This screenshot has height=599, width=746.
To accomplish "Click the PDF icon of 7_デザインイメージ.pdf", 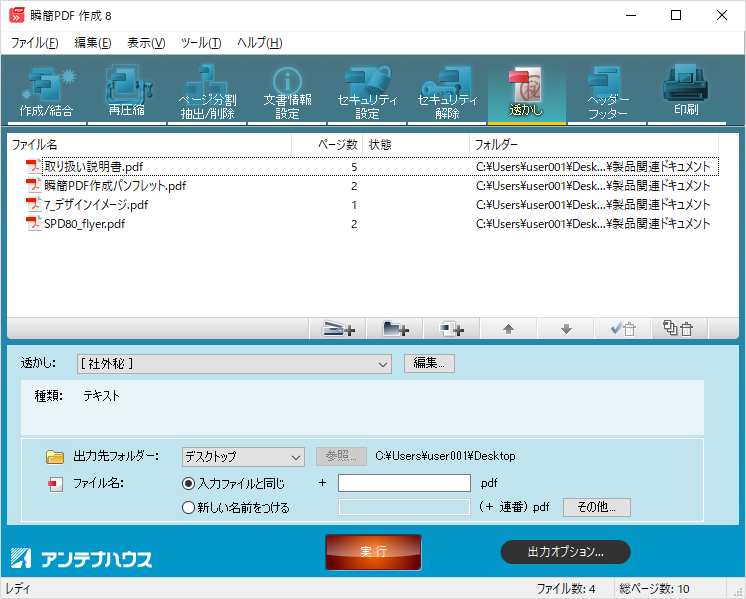I will pos(33,205).
